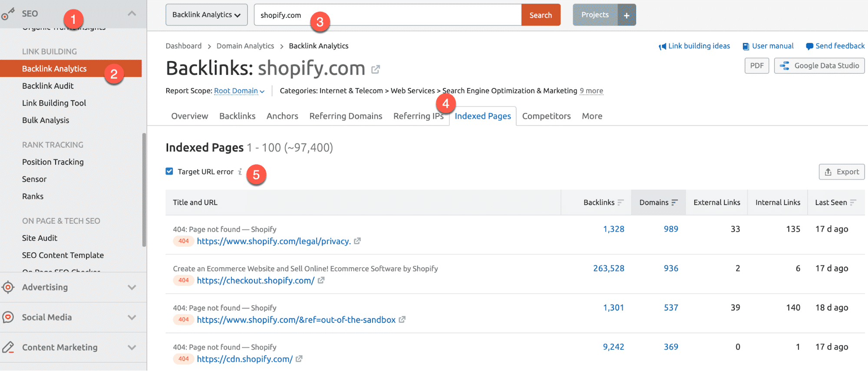
Task: Open external link icon for cdn.shopify.com
Action: [x=299, y=359]
